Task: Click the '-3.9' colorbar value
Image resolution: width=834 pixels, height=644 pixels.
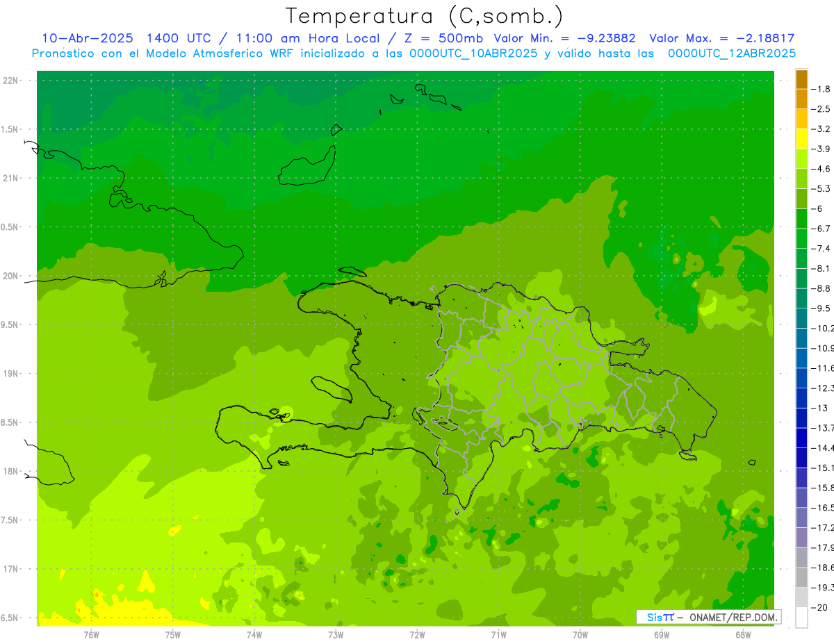Action: pyautogui.click(x=821, y=149)
